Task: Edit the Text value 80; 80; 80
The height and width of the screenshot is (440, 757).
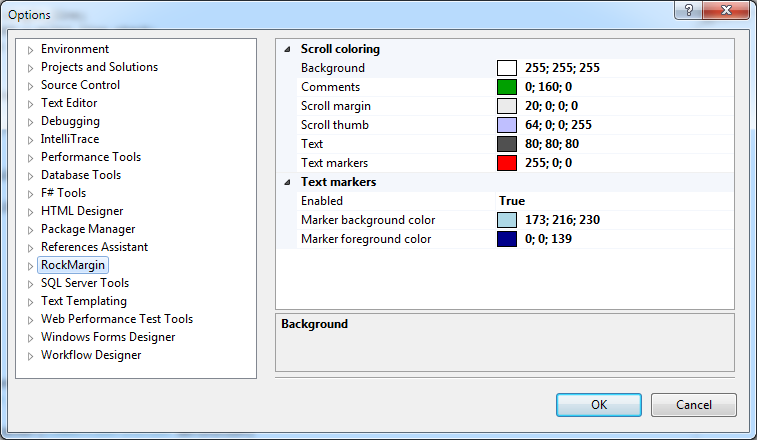Action: (552, 144)
